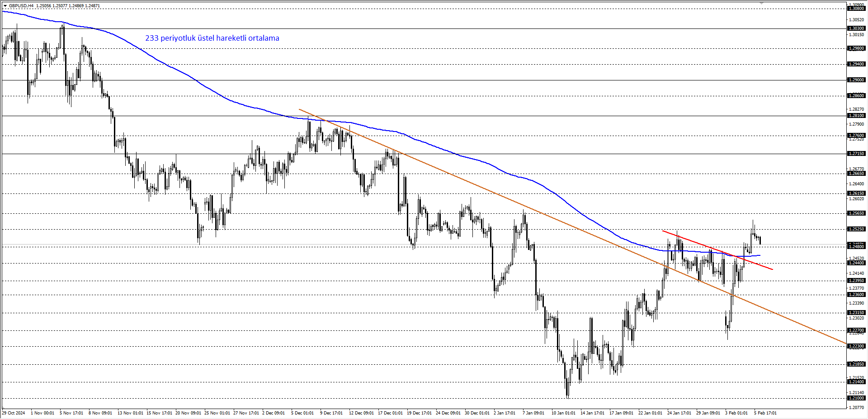Click the '1 Nov 00:01' time axis label
Image resolution: width=868 pixels, height=419 pixels.
pyautogui.click(x=42, y=413)
